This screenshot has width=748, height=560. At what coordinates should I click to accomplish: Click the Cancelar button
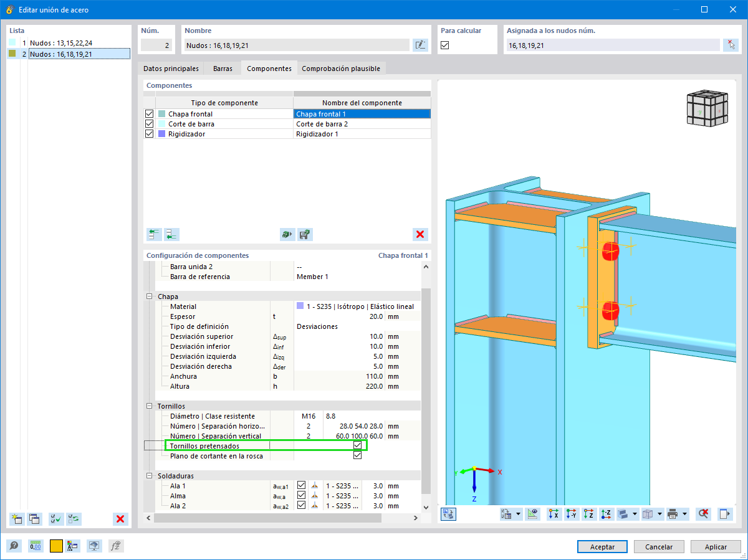pos(659,546)
